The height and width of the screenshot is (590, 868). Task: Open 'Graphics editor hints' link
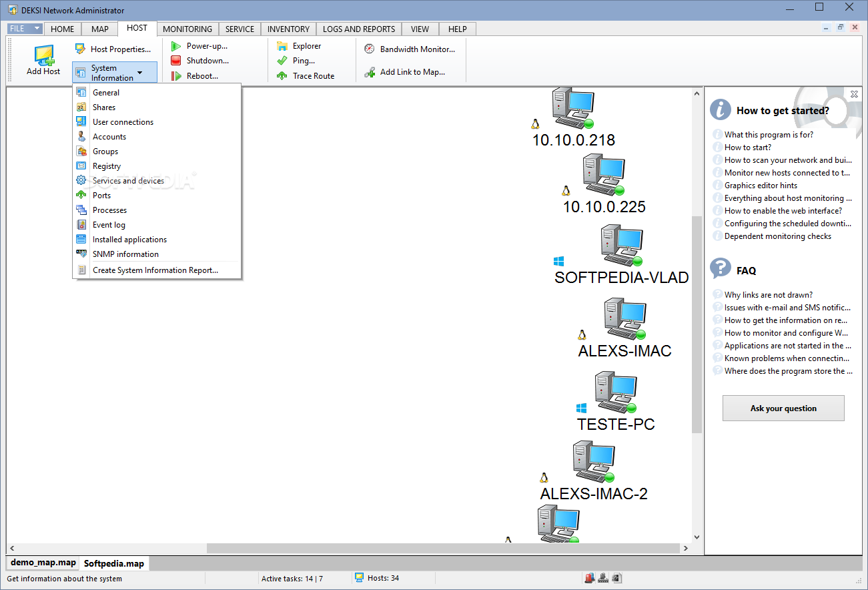tap(761, 185)
